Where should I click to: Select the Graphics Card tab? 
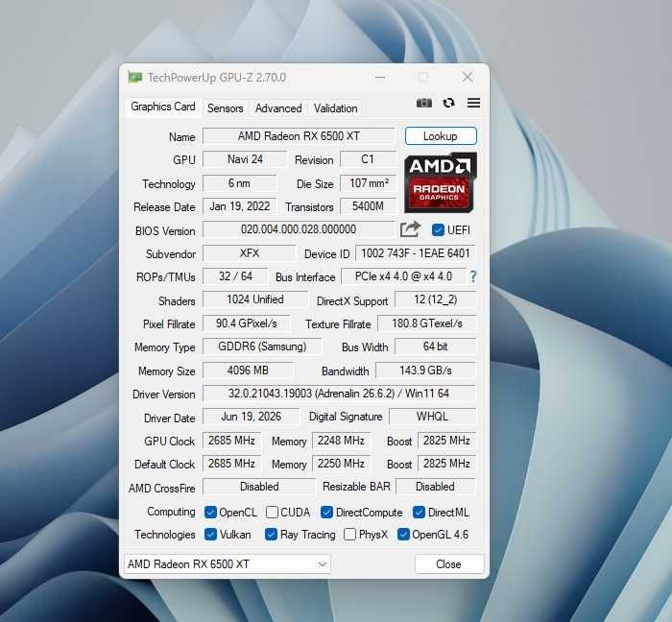click(x=163, y=107)
